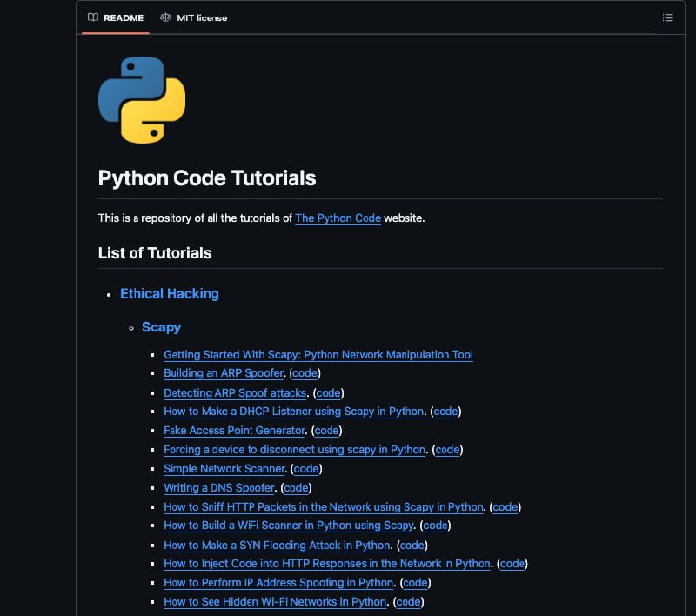Click the Python logo image

(x=141, y=98)
